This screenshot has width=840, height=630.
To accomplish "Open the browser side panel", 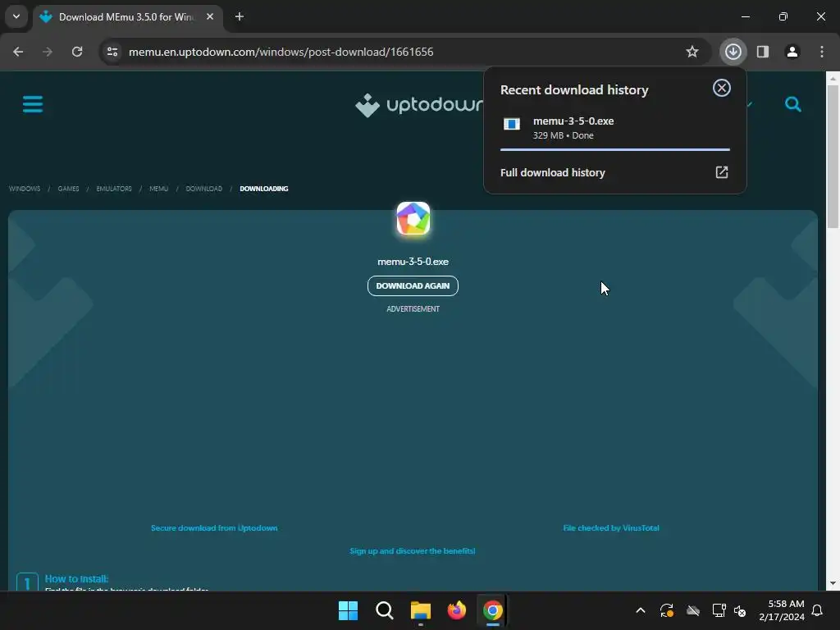I will 763,52.
